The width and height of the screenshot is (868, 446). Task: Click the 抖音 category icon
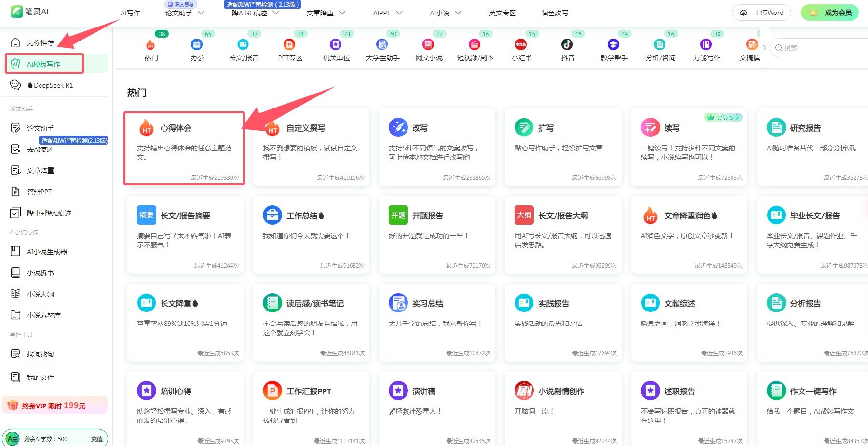pyautogui.click(x=567, y=45)
